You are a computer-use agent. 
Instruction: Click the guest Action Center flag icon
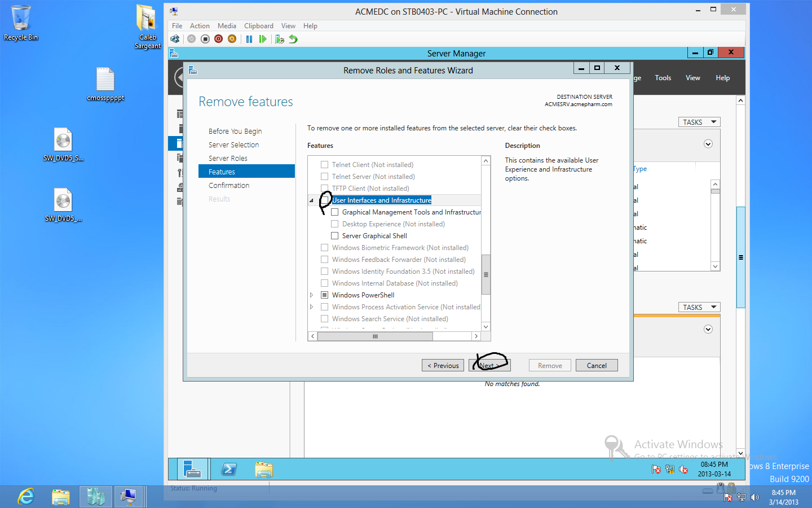[656, 469]
